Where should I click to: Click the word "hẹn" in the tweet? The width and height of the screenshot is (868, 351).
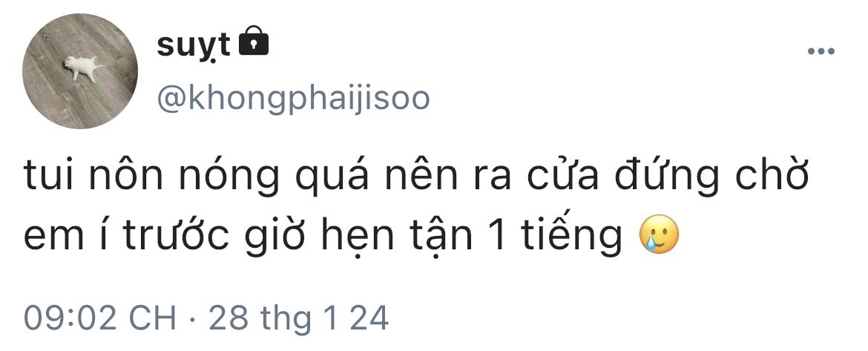361,237
